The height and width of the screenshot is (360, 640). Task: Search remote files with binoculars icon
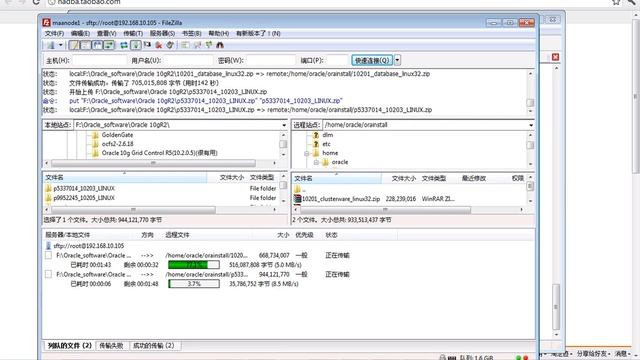coord(220,45)
